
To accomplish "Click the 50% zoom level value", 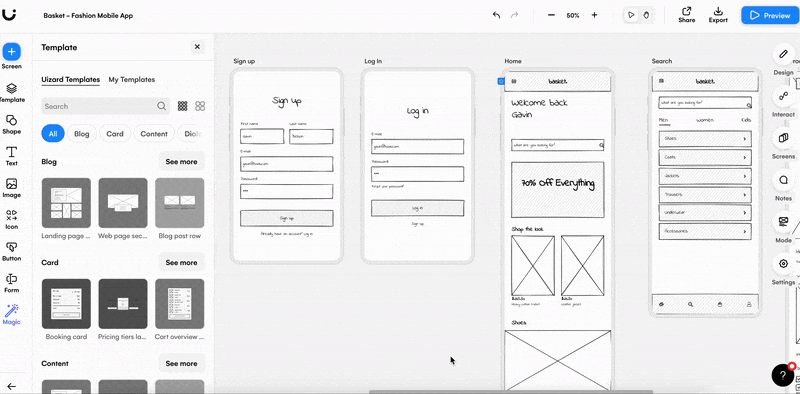I will pos(572,15).
